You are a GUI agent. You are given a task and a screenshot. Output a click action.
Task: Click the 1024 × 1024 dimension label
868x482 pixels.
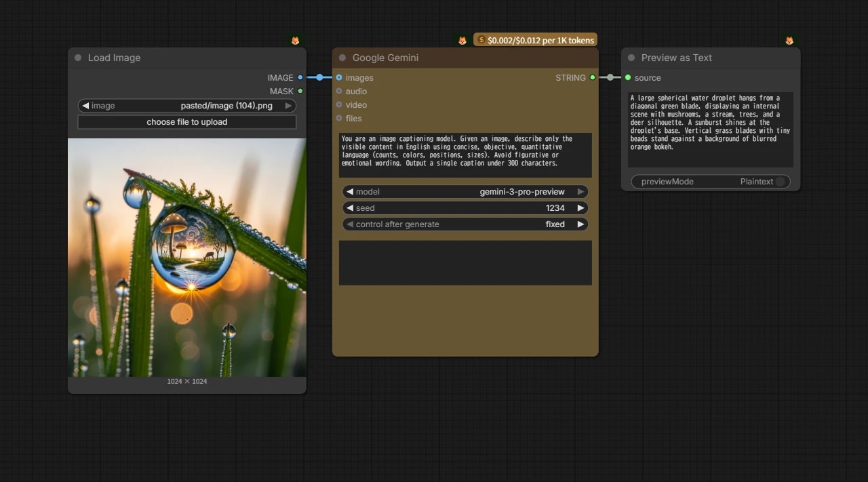(x=187, y=382)
